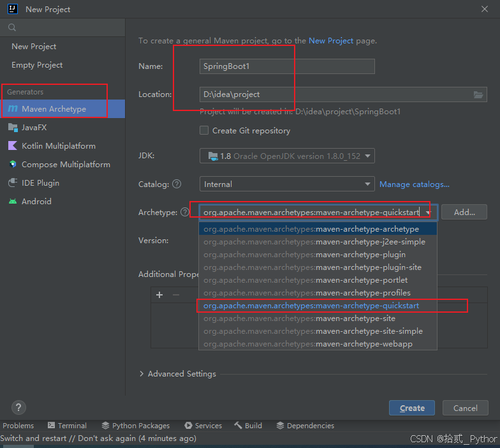Open the Build tab

248,426
